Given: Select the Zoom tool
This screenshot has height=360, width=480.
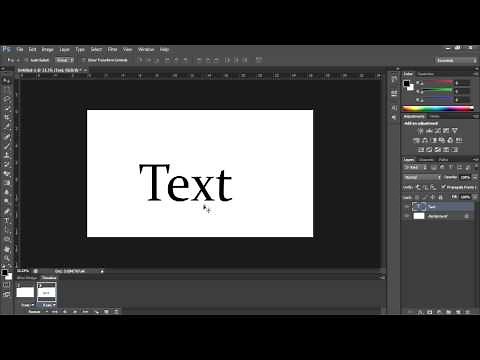Looking at the screenshot, I should [6, 258].
